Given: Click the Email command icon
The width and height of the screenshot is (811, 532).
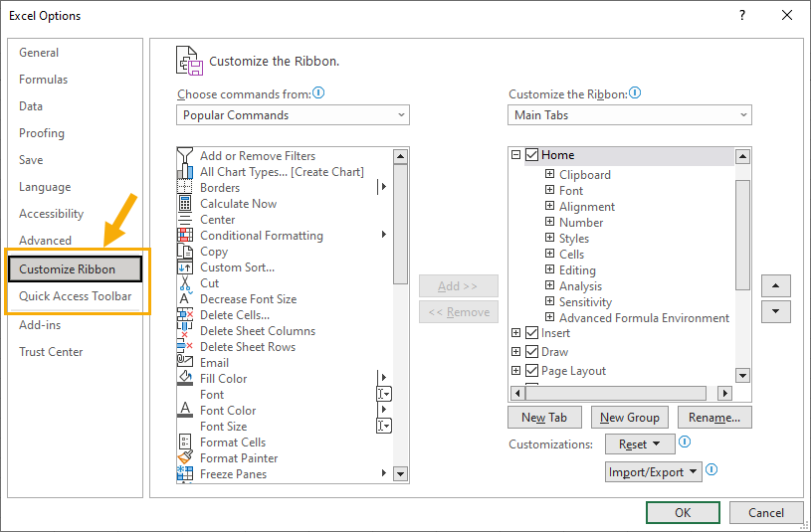Looking at the screenshot, I should (185, 362).
